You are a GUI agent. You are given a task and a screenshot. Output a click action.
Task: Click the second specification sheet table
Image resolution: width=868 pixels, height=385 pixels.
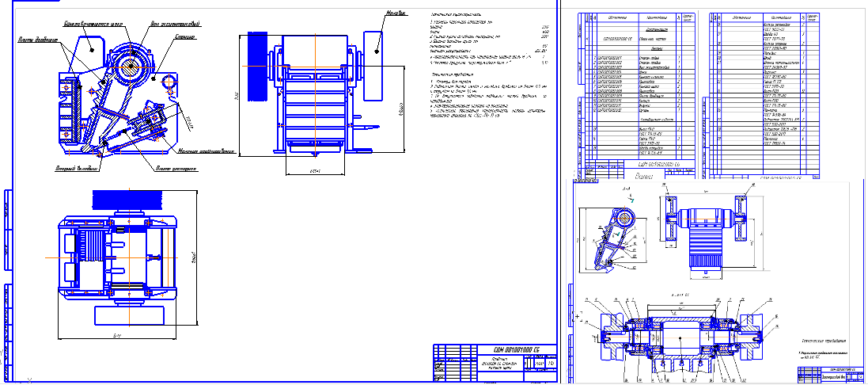(764, 95)
